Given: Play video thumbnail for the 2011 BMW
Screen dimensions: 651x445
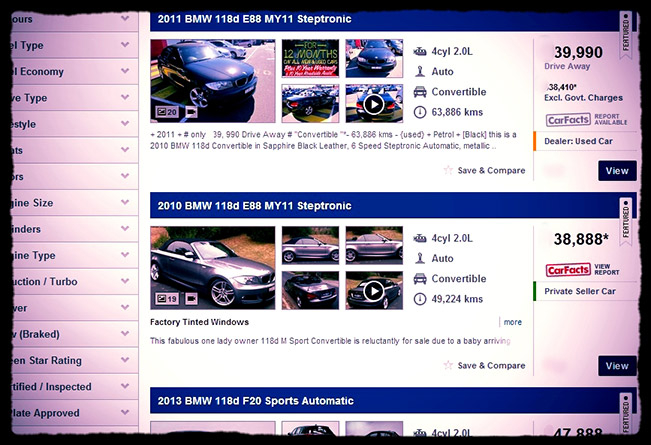Looking at the screenshot, I should coord(374,104).
